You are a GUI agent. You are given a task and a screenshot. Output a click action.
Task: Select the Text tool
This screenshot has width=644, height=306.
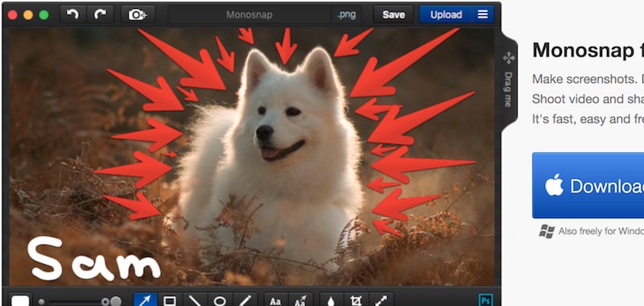[x=275, y=300]
